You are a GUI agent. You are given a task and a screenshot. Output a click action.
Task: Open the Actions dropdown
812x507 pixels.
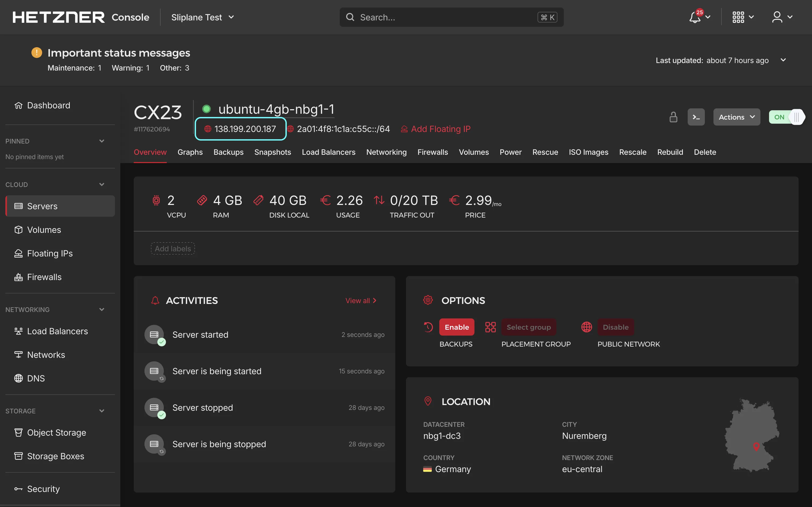(x=737, y=117)
